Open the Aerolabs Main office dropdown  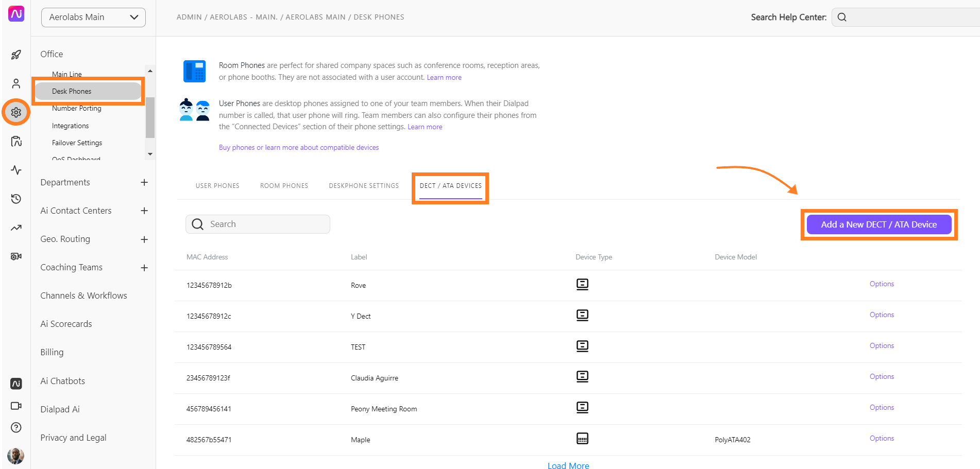click(x=93, y=17)
